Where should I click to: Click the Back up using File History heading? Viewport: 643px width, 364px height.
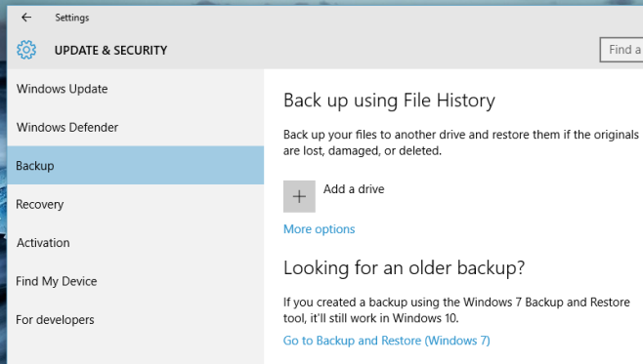point(389,101)
